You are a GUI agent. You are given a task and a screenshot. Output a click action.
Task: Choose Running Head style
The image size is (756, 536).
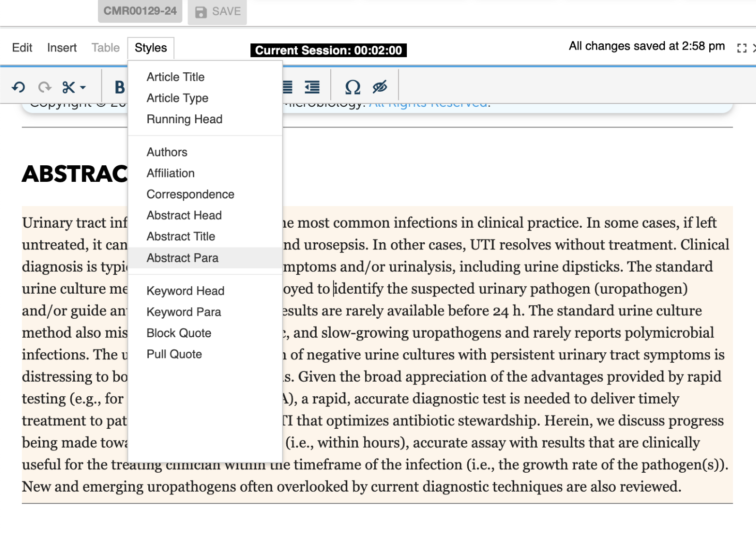[x=205, y=119]
